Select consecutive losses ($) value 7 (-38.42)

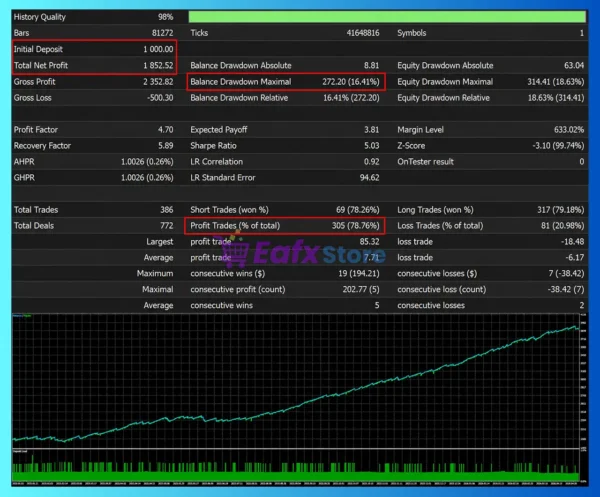(x=566, y=274)
